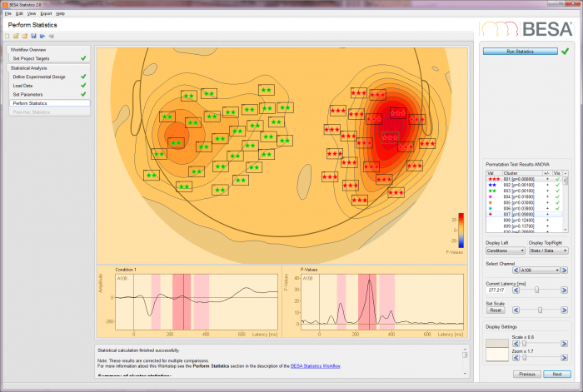Open the Help menu
Image resolution: width=583 pixels, height=392 pixels.
click(60, 13)
